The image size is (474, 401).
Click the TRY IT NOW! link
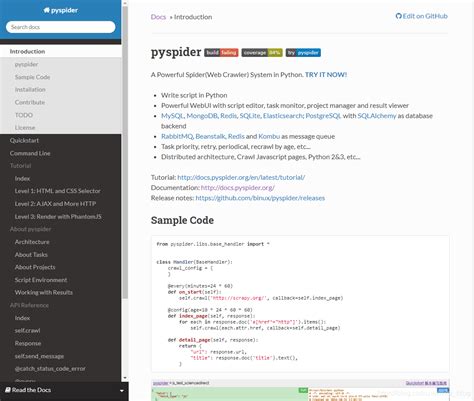tap(326, 75)
